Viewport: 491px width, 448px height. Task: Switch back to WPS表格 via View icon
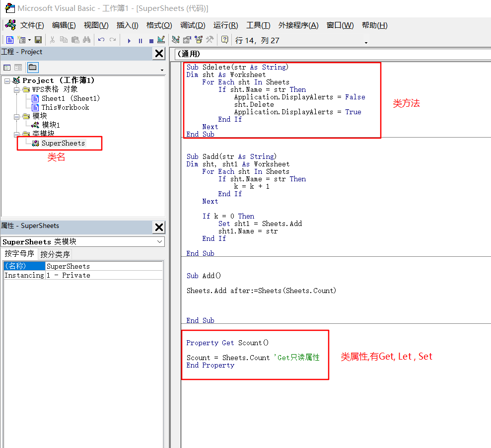(x=9, y=40)
